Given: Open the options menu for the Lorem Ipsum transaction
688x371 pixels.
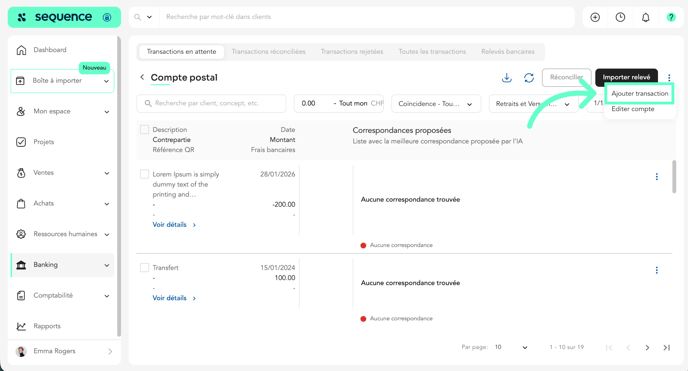Looking at the screenshot, I should click(x=656, y=177).
